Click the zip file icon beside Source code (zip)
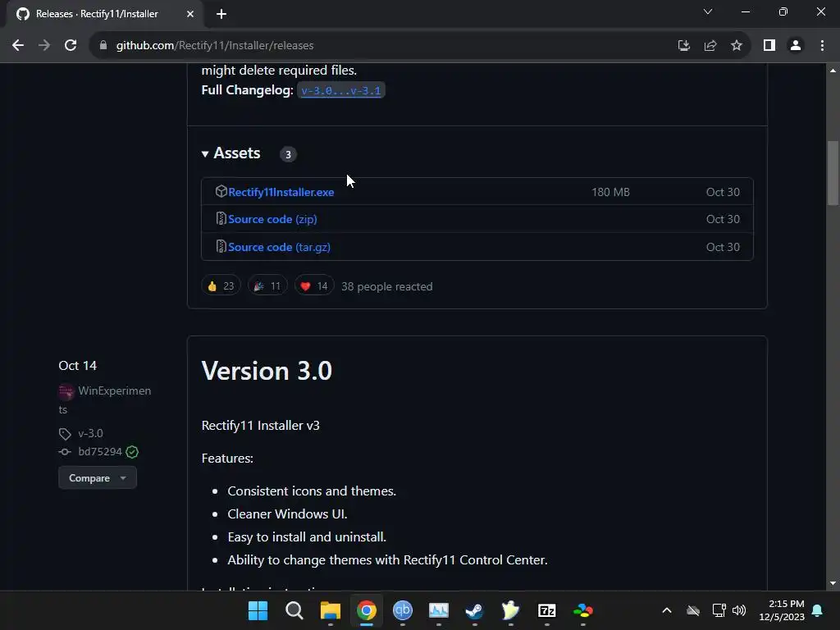The image size is (840, 630). [x=221, y=218]
